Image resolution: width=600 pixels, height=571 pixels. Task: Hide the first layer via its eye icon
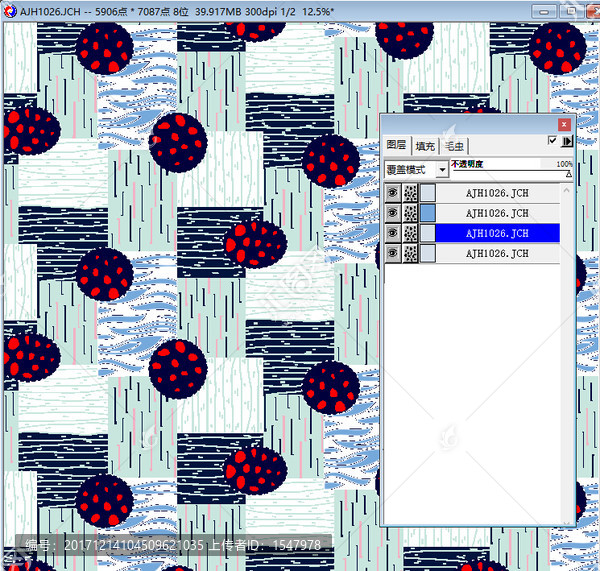pyautogui.click(x=393, y=193)
